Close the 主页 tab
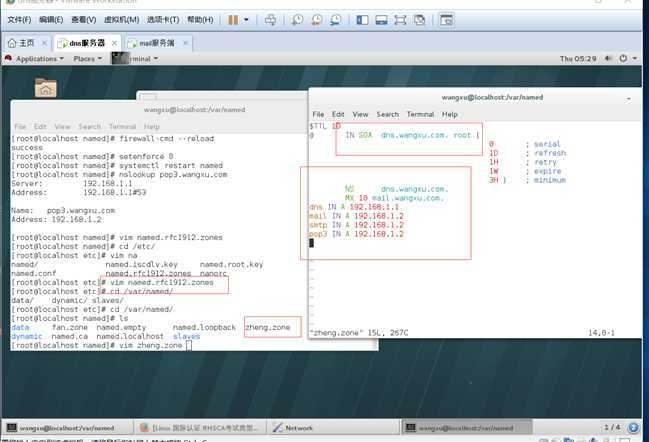This screenshot has width=649, height=442. 44,43
